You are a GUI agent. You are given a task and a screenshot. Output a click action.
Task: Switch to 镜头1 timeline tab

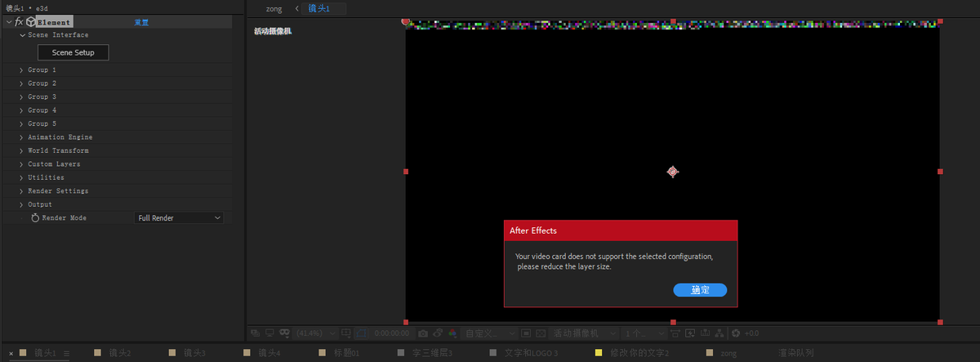pos(46,353)
